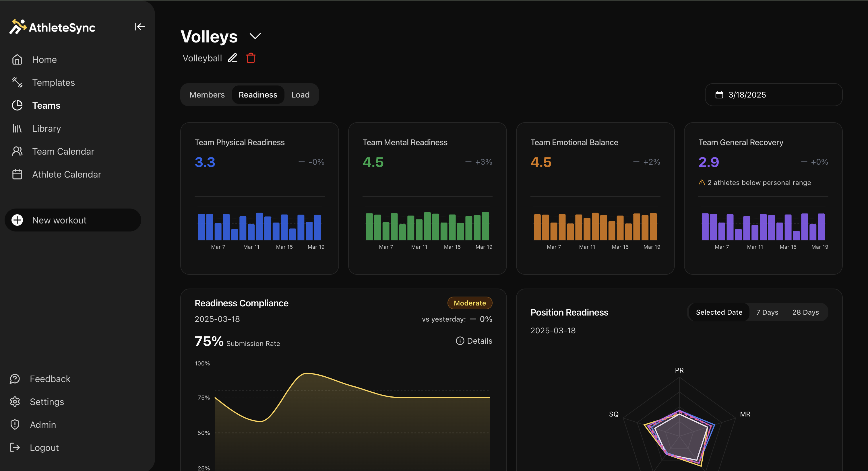Click the AthleteSync logo
The height and width of the screenshot is (471, 868).
tap(53, 27)
